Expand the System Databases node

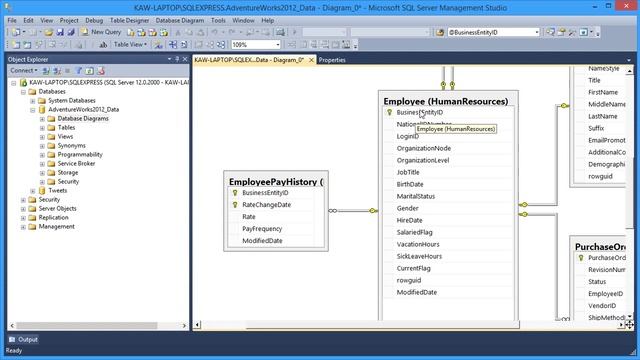(33, 101)
